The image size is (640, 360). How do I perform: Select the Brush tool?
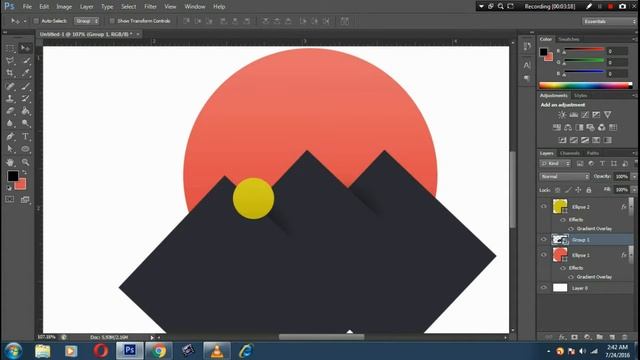(x=25, y=86)
